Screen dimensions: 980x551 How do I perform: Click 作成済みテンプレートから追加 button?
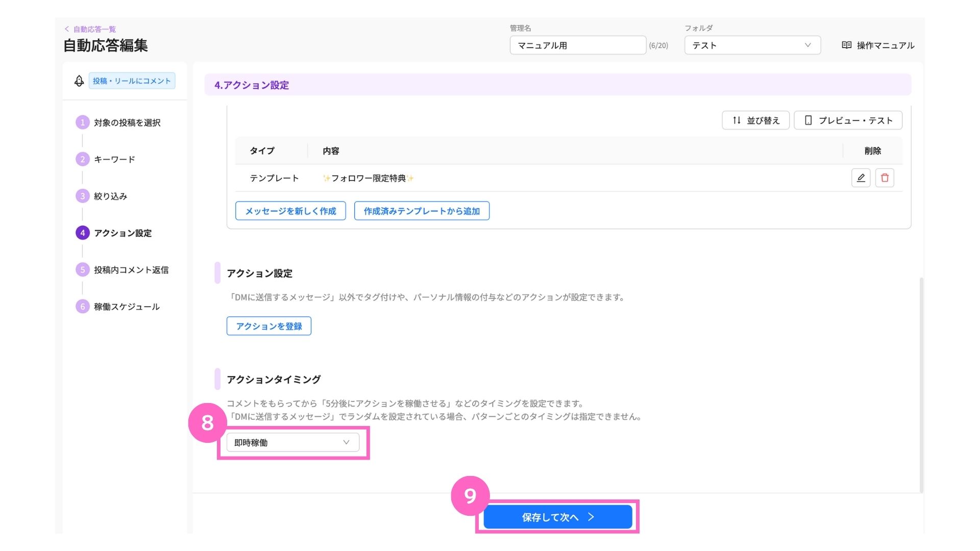422,211
